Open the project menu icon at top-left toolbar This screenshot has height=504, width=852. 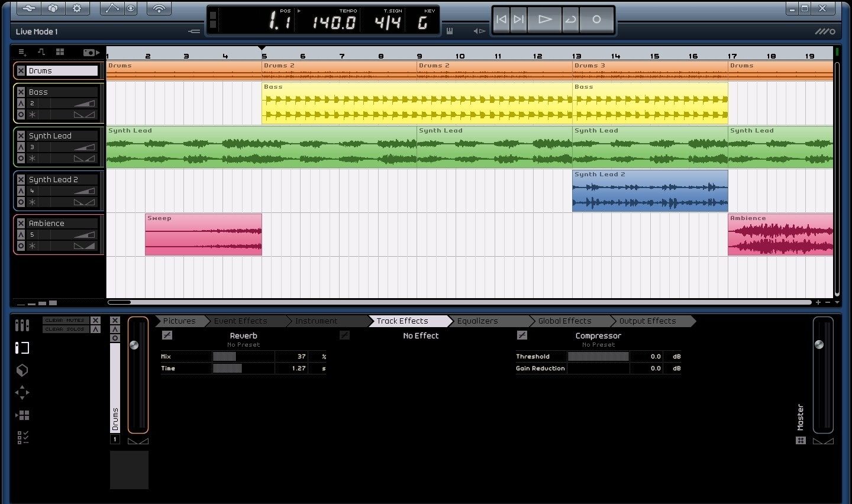pos(29,8)
